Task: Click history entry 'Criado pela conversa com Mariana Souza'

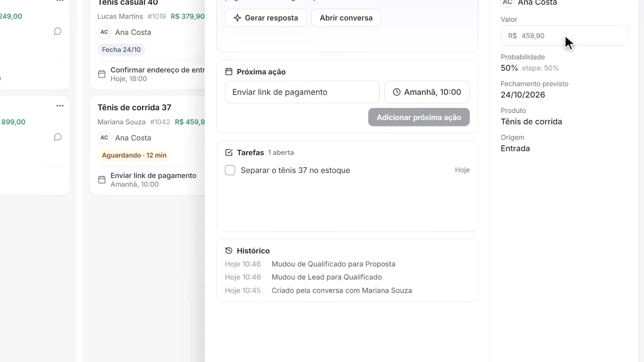Action: point(342,290)
